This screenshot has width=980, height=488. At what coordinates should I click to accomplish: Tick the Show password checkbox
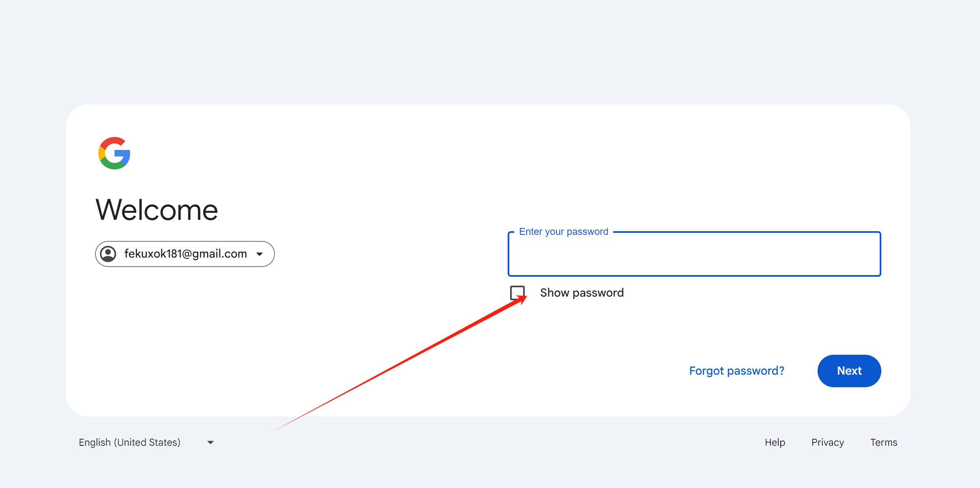click(x=517, y=293)
